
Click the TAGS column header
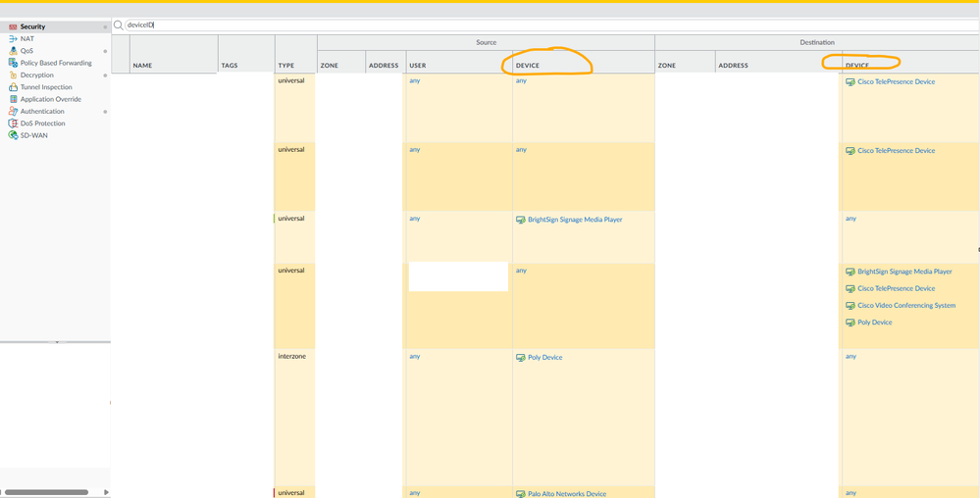[x=230, y=65]
